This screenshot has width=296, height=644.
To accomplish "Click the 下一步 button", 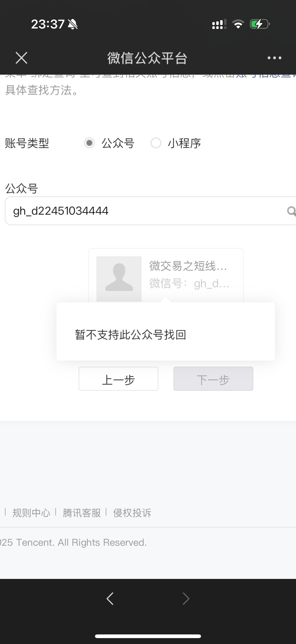I will pyautogui.click(x=213, y=379).
